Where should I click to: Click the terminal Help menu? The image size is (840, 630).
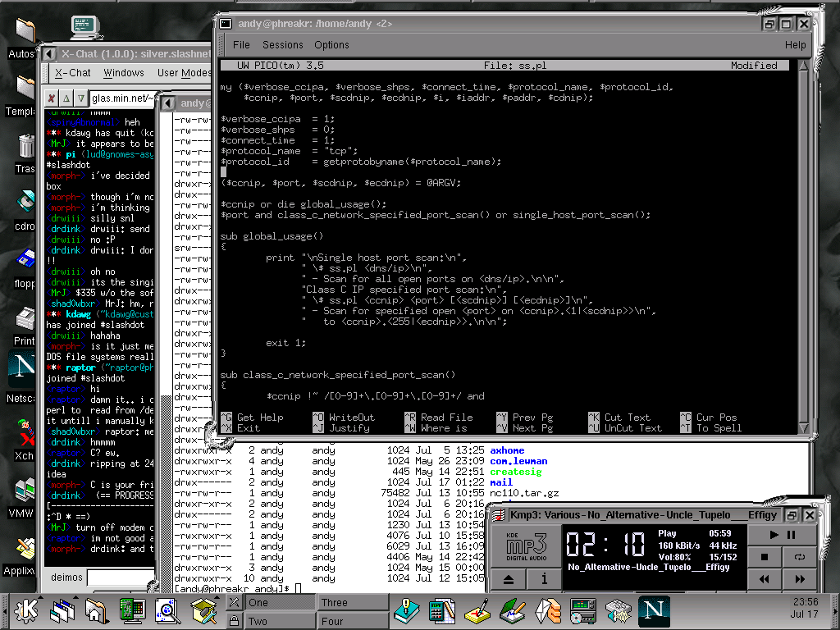tap(795, 45)
